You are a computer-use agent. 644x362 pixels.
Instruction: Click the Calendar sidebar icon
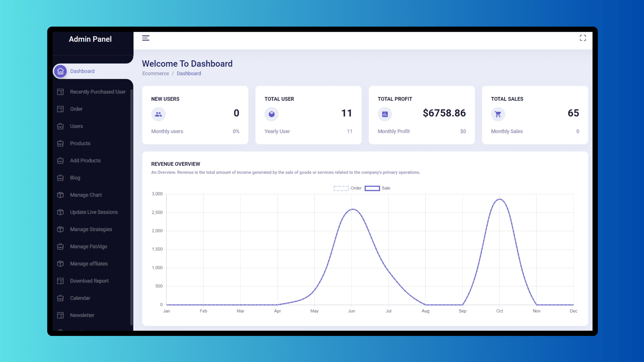[x=60, y=298]
